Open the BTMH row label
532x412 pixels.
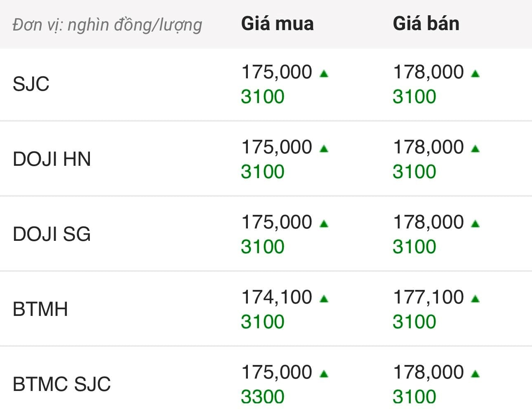tap(40, 309)
